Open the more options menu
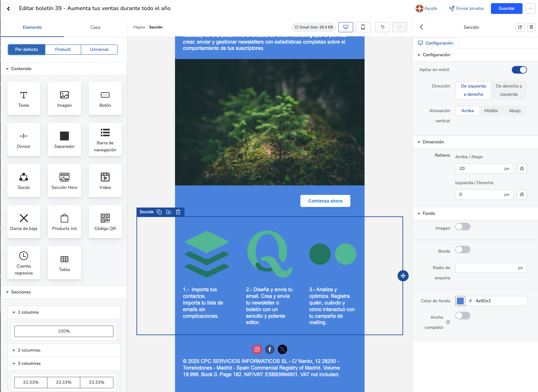The height and width of the screenshot is (392, 538). pos(531,9)
